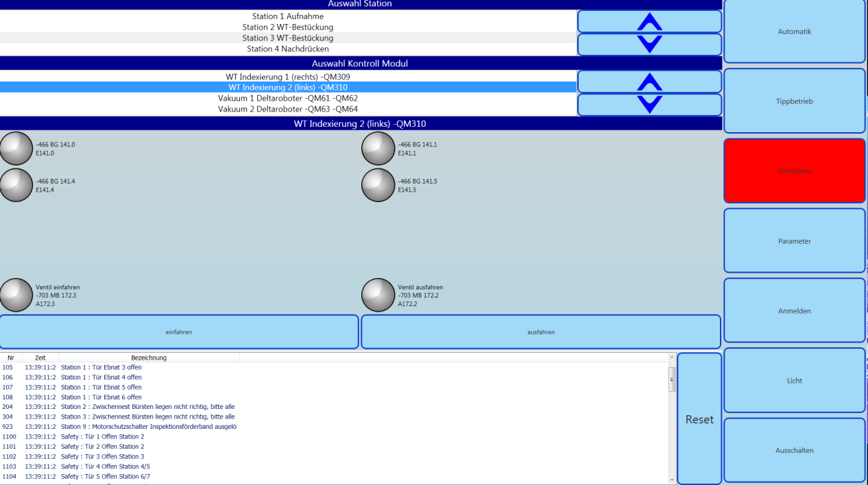Click the Ventil einfahren status lamp
The height and width of the screenshot is (485, 868).
16,295
